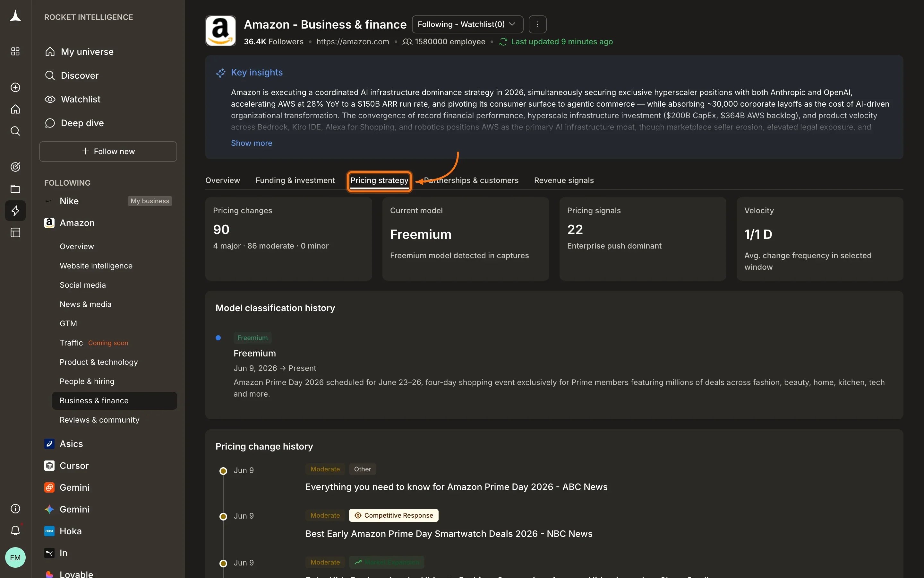Click the search icon in left rail
Screen dimensions: 924x578
(15, 131)
